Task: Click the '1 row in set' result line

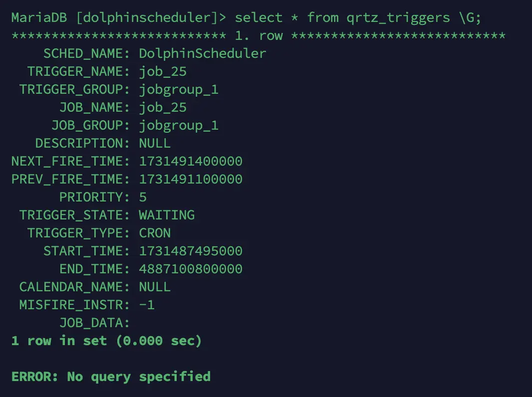Action: coord(106,341)
